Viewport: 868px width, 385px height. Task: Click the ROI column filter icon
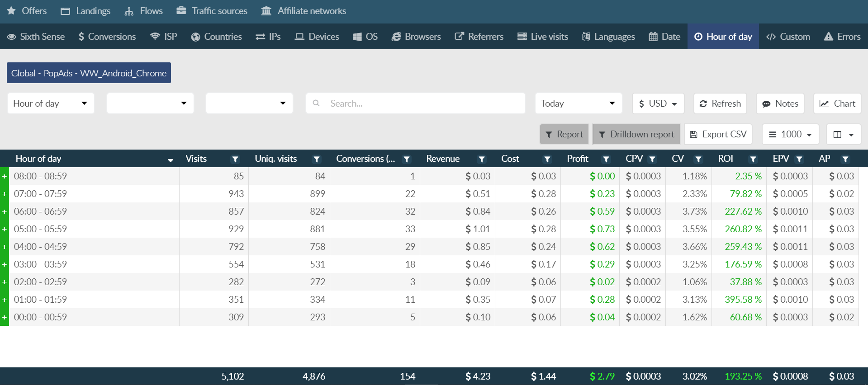[x=753, y=159]
